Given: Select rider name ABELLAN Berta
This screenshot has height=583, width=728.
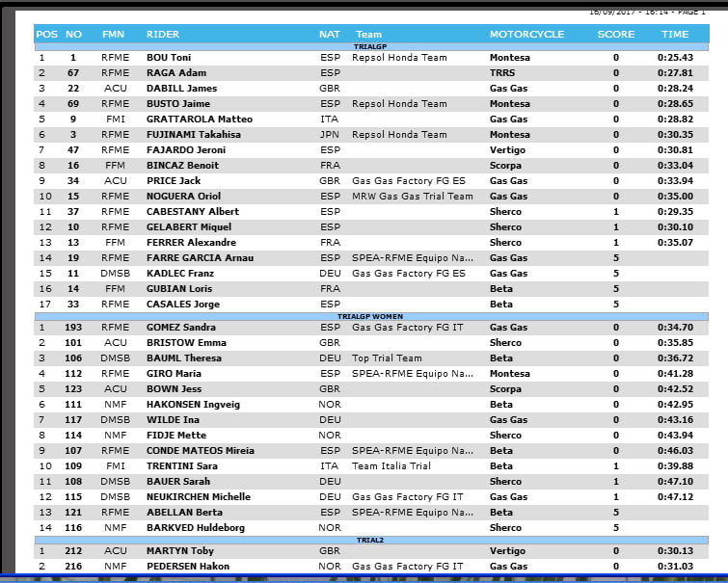Looking at the screenshot, I should (184, 513).
